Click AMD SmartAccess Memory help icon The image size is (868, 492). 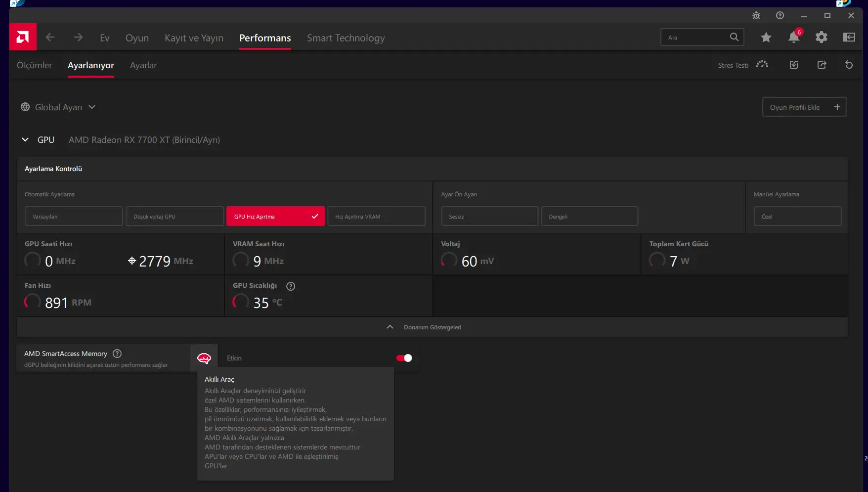coord(117,354)
